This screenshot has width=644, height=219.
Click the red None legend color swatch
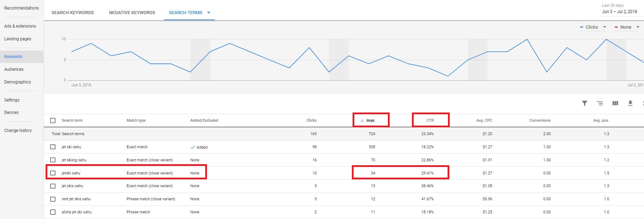(x=616, y=27)
